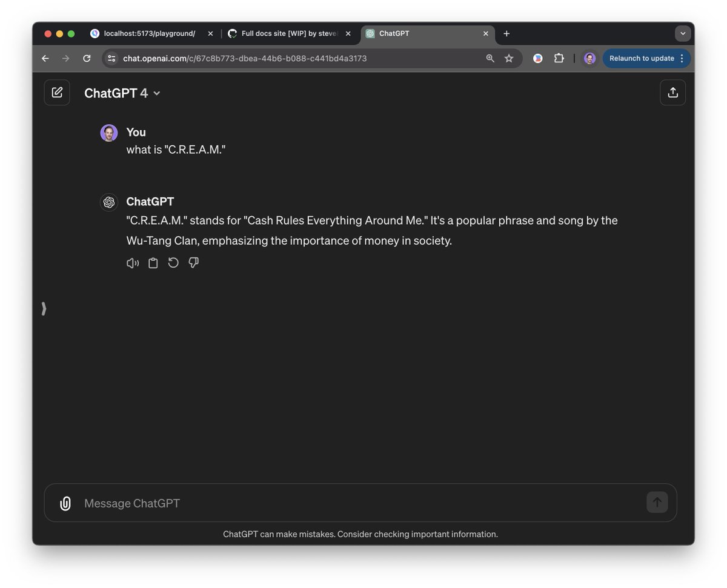Start a new chat with the pencil icon
Screen dimensions: 727x588
coord(57,93)
